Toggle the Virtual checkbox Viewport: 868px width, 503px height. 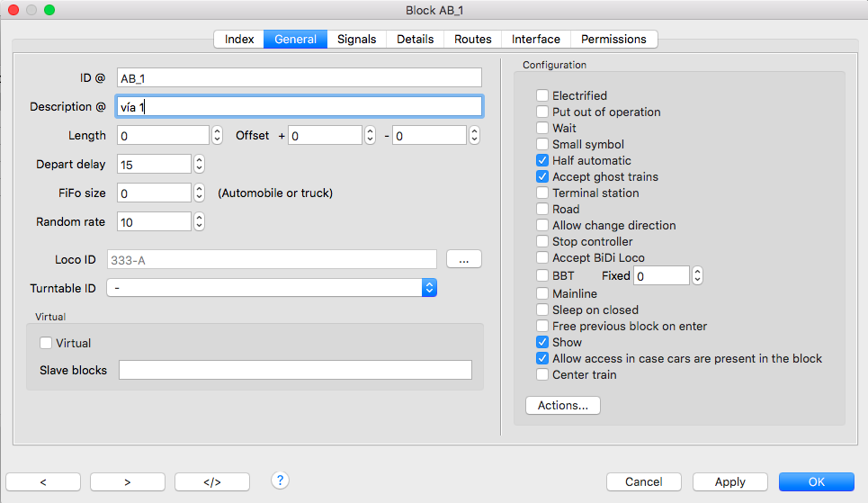coord(46,343)
